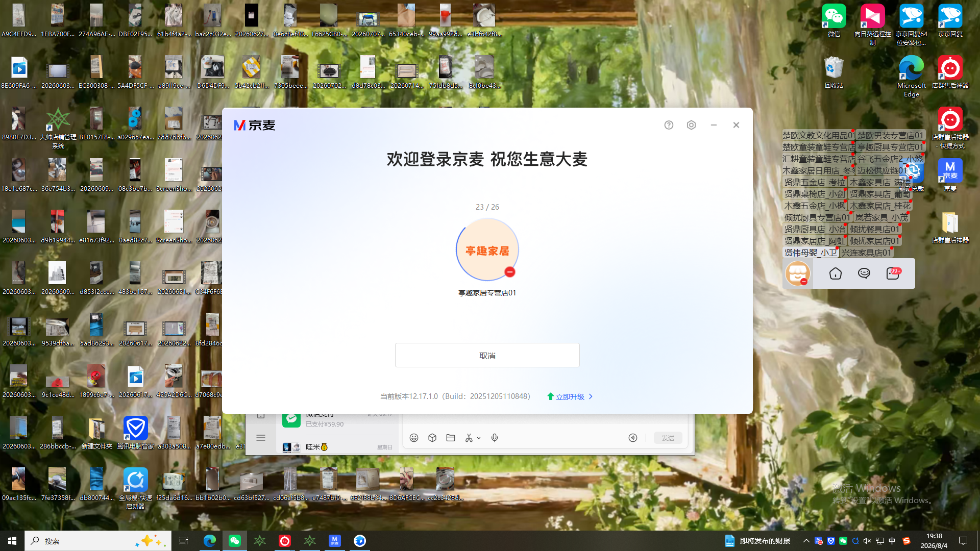Show hidden system tray icons
This screenshot has width=980, height=551.
(x=806, y=541)
